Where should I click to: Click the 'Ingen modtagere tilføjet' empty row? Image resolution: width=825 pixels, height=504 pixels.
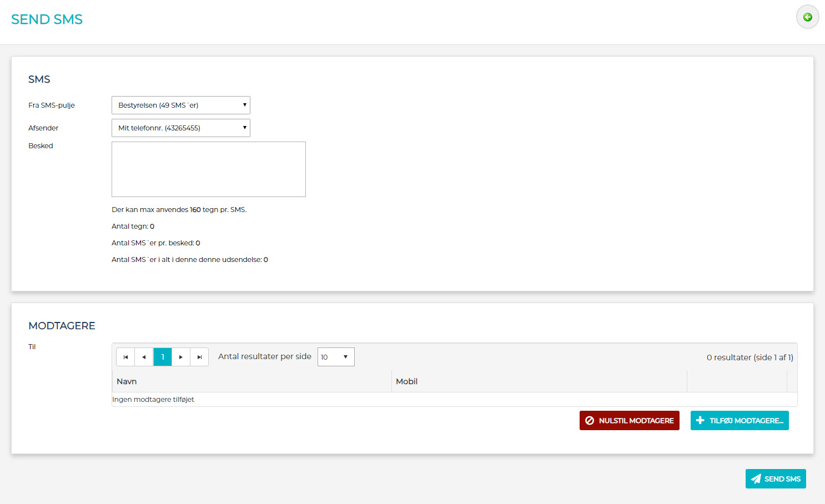(x=153, y=400)
